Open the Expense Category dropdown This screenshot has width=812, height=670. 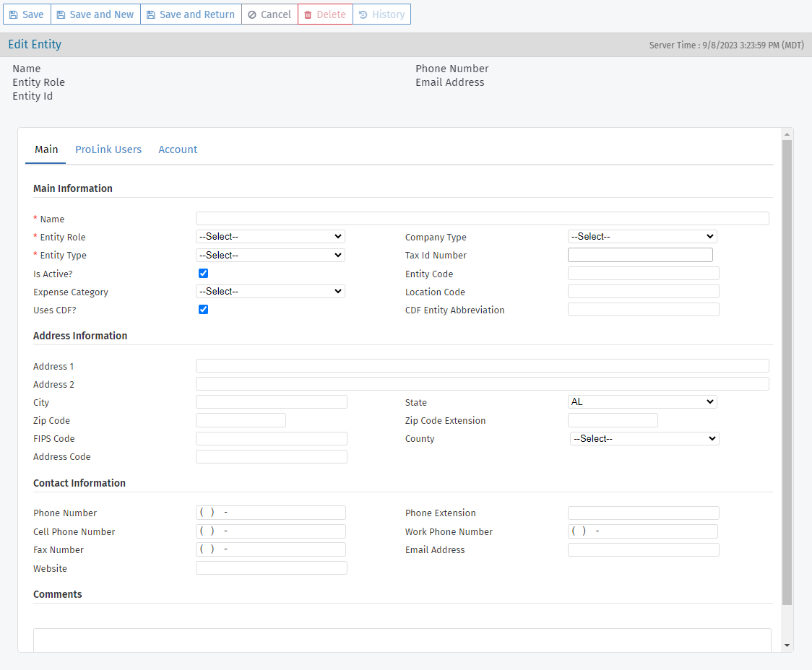pos(270,292)
